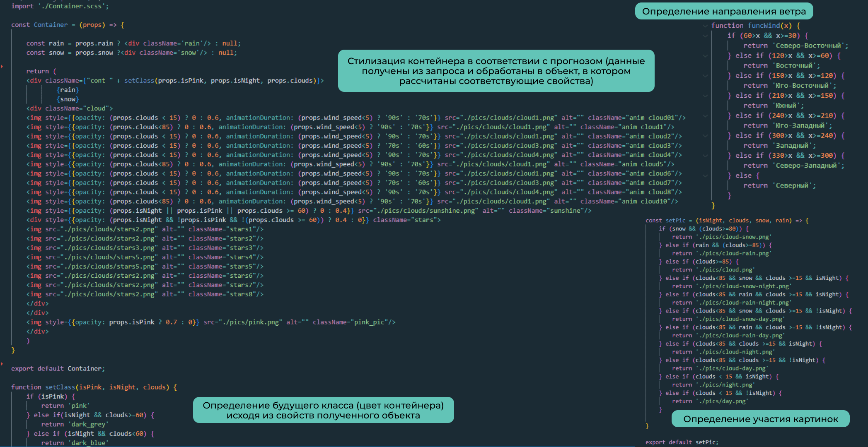
Task: Fold the 'else if (240>x && x>=210)' block
Action: [705, 115]
